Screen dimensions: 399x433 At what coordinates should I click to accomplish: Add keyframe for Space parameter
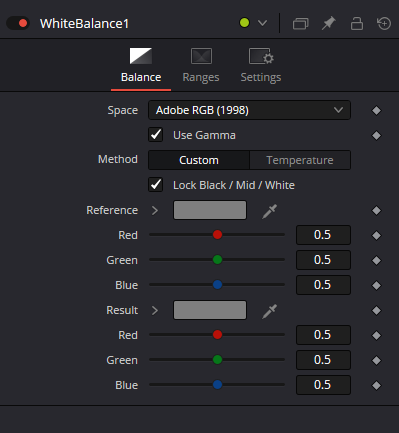point(376,110)
